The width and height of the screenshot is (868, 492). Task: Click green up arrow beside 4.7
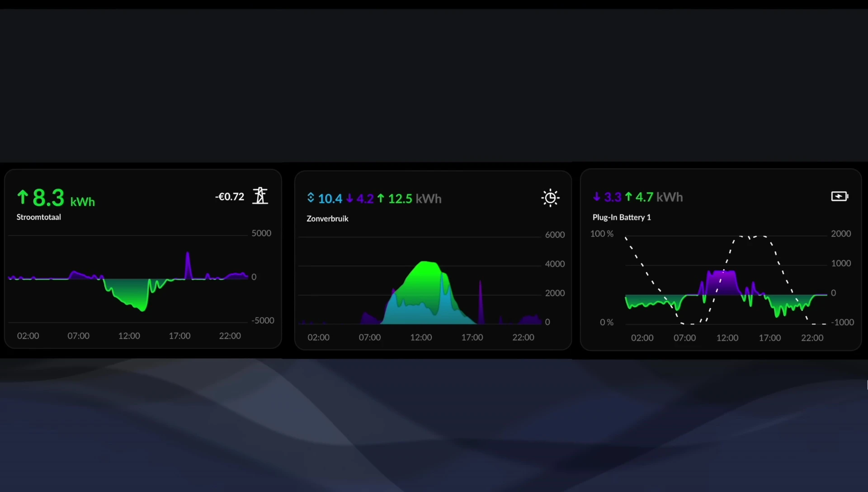(628, 197)
